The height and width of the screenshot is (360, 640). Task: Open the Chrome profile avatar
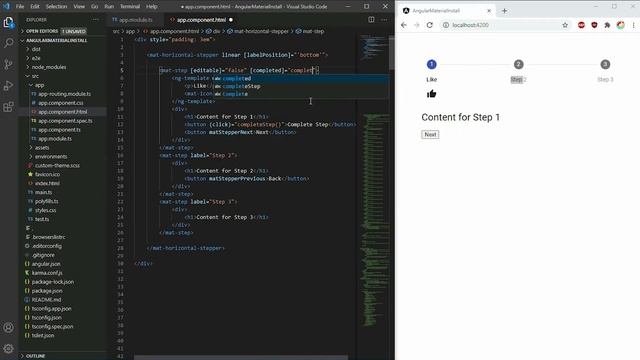pos(620,25)
